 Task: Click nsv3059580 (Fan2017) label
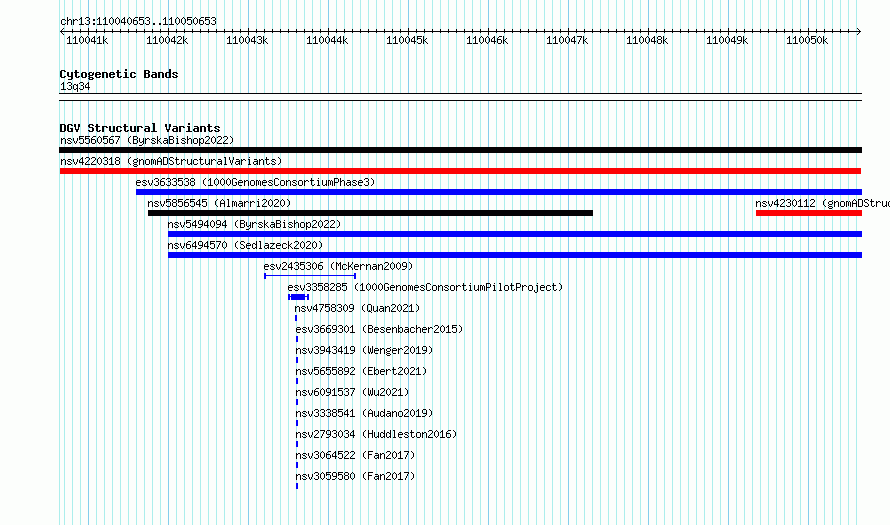355,476
